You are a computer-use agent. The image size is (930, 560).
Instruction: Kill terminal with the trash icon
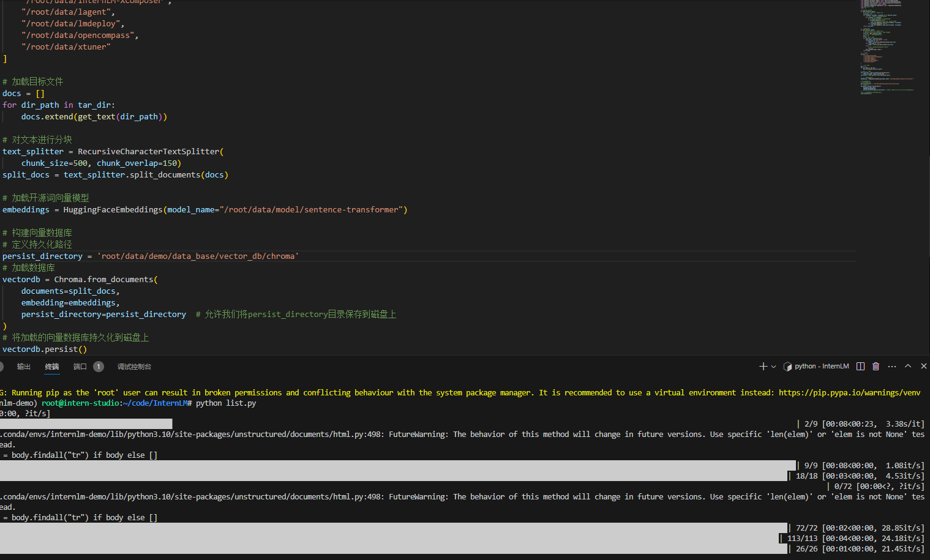[876, 367]
